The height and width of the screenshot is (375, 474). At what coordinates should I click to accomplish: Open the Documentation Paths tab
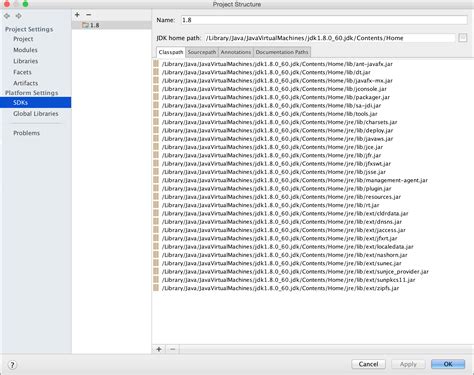[x=282, y=52]
